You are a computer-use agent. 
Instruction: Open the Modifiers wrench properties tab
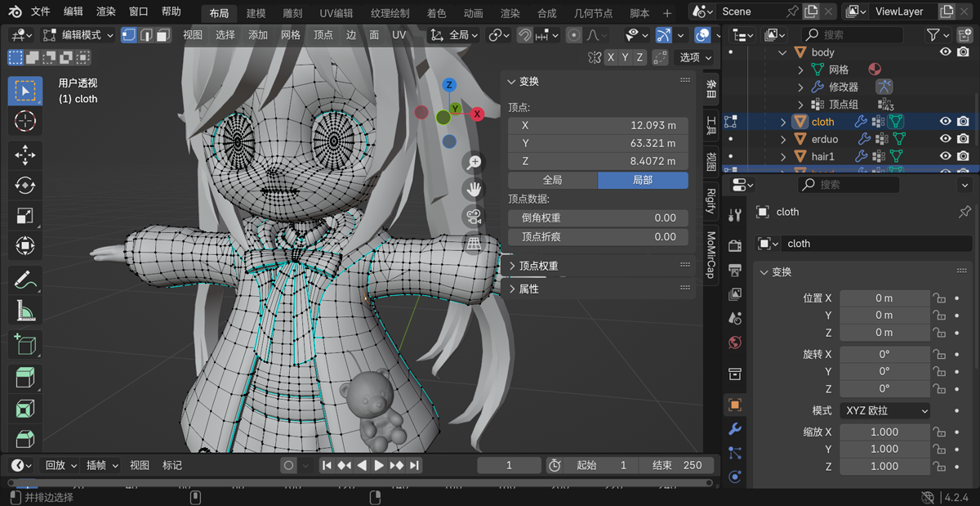734,428
